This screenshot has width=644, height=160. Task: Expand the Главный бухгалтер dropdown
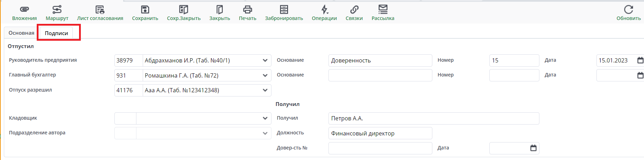point(265,75)
